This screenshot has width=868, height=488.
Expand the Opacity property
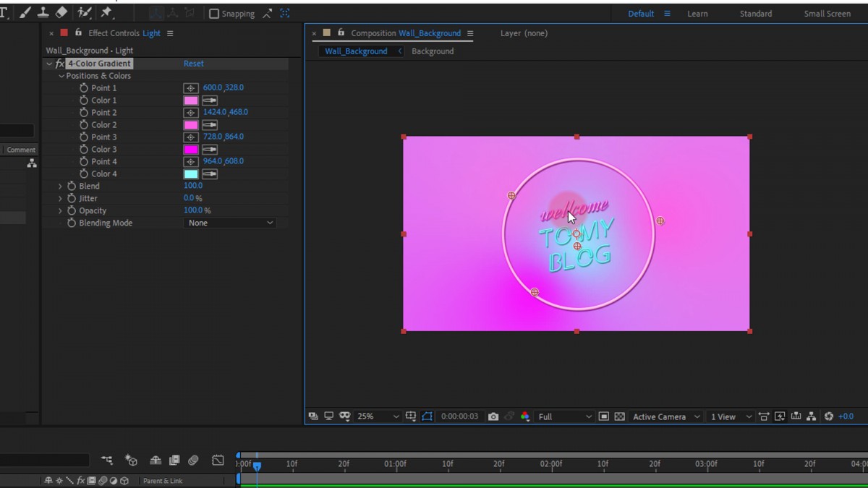click(x=61, y=211)
